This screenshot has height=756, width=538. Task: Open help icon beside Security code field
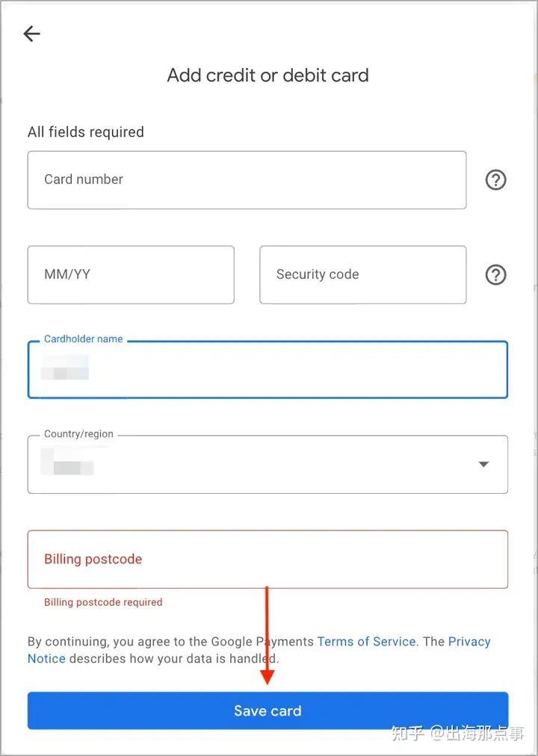tap(495, 275)
